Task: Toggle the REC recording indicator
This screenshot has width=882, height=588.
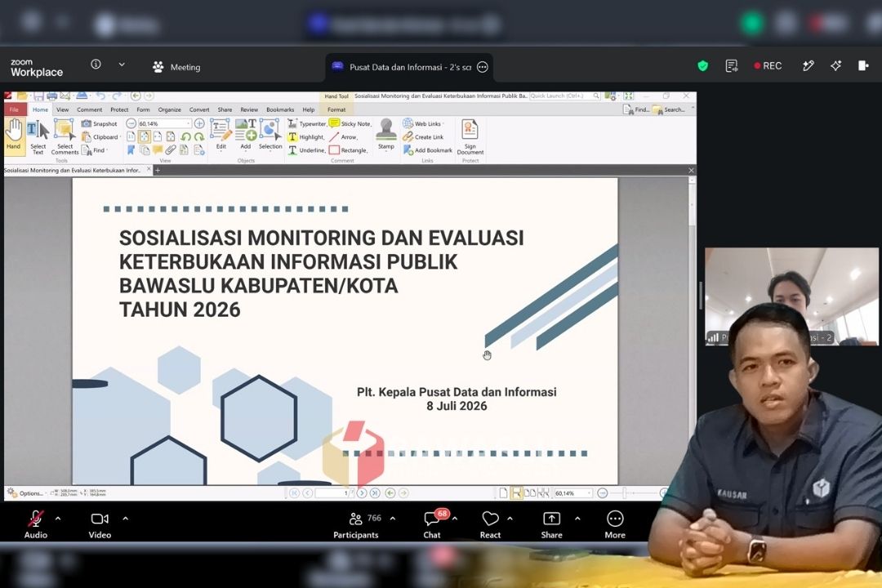Action: click(768, 66)
